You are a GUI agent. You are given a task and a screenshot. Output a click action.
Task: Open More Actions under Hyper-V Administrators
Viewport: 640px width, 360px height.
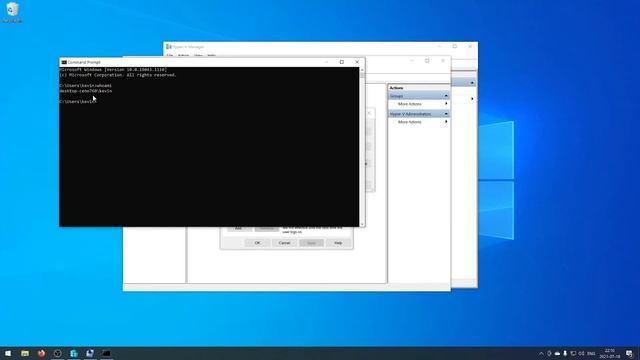409,122
